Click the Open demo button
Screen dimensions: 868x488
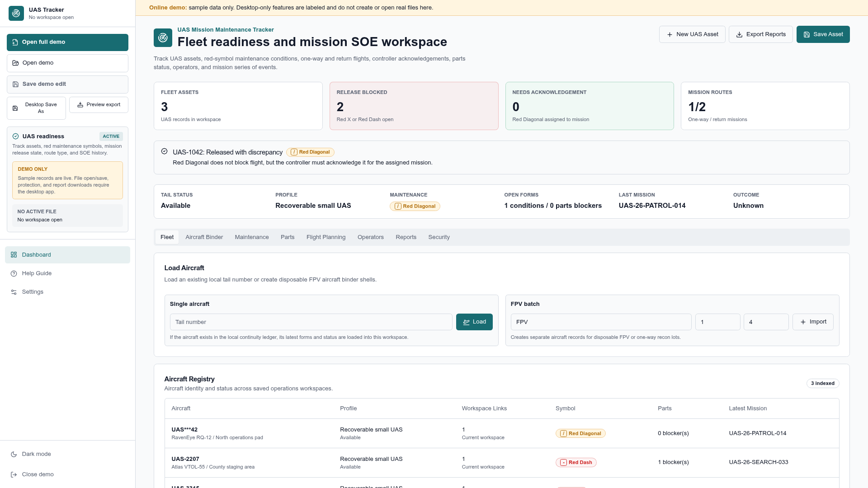[68, 63]
